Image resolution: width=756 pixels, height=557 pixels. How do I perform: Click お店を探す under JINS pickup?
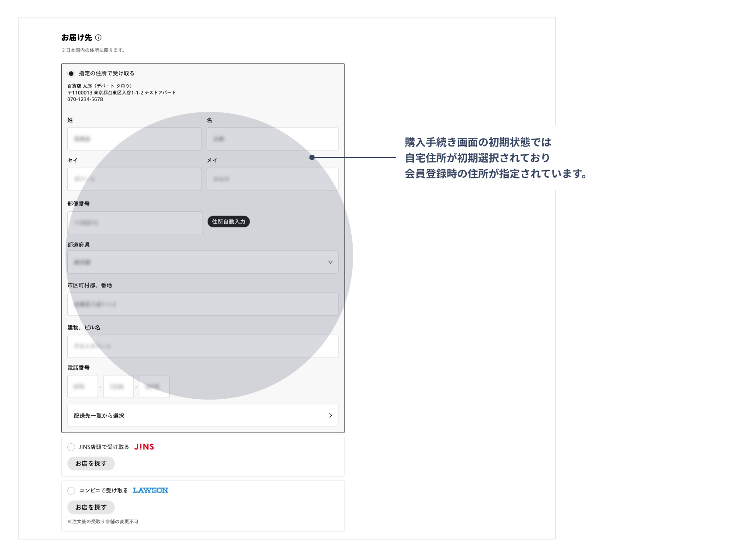(x=91, y=463)
